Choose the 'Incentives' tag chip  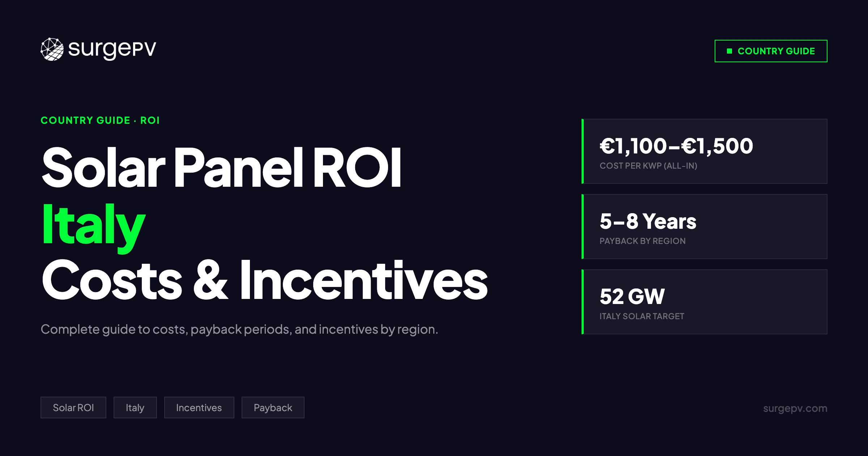(x=199, y=408)
